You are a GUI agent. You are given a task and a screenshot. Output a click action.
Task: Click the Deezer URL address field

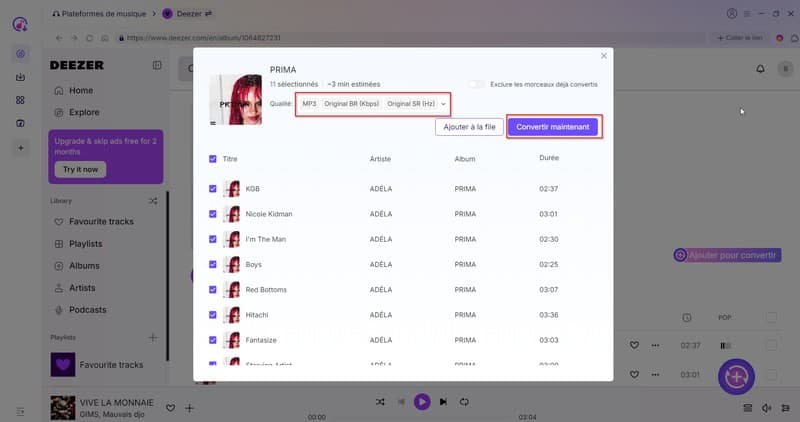point(411,38)
